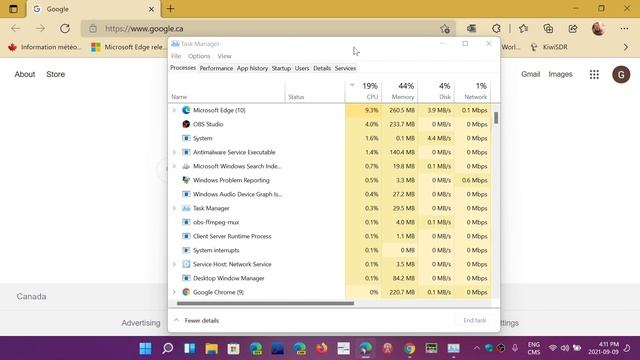Viewport: 640px width, 360px height.
Task: Open Gmail link on Google page
Action: (x=531, y=74)
